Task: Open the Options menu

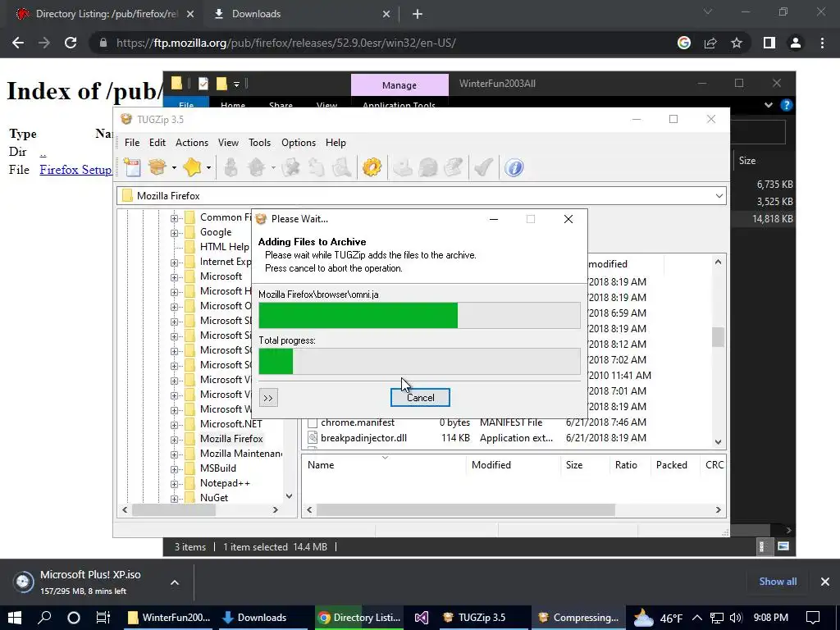Action: 299,143
